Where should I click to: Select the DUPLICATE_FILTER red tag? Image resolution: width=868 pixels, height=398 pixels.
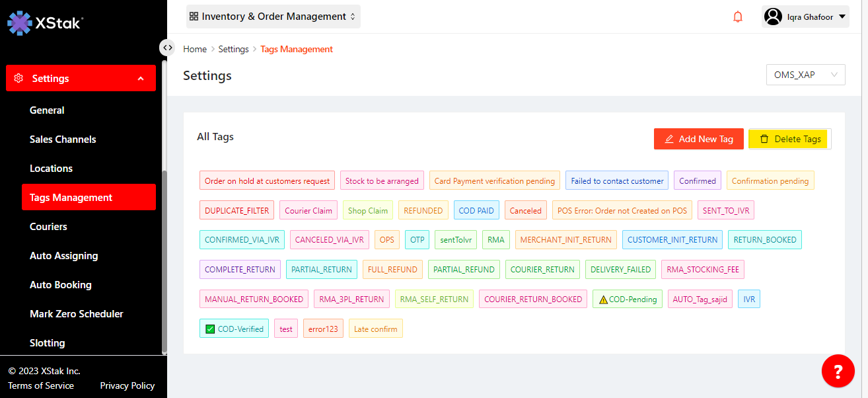tap(236, 210)
